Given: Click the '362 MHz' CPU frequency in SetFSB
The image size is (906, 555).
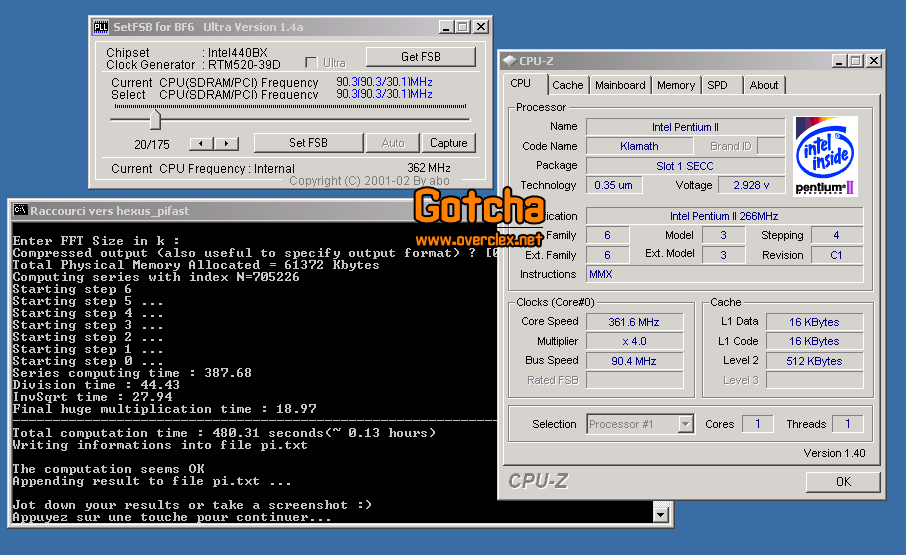Looking at the screenshot, I should [429, 168].
